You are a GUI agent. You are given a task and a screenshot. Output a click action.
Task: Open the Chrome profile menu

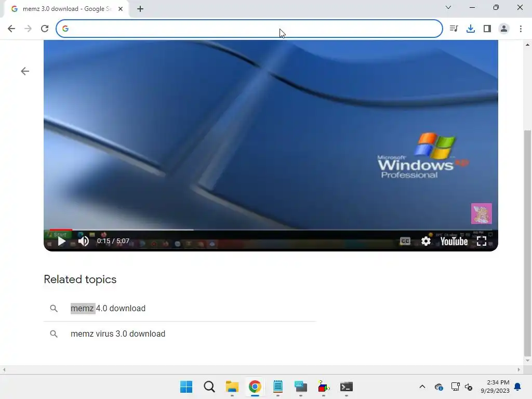point(504,29)
